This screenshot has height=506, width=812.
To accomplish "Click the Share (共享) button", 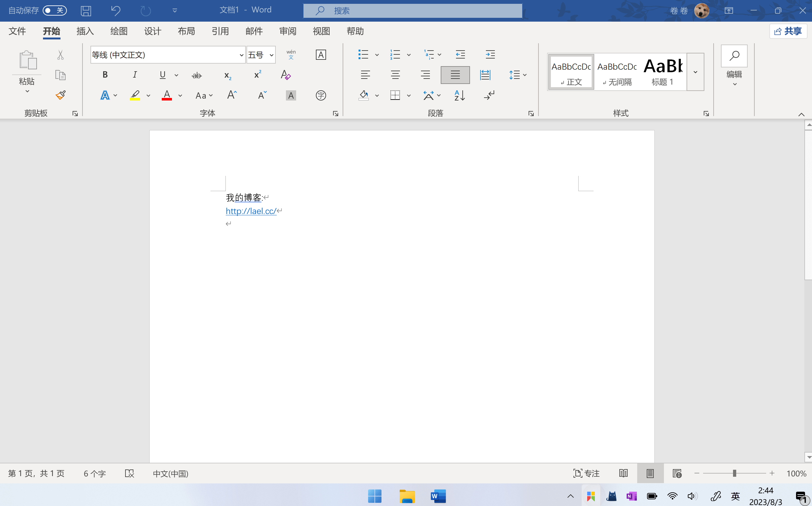I will (x=788, y=31).
